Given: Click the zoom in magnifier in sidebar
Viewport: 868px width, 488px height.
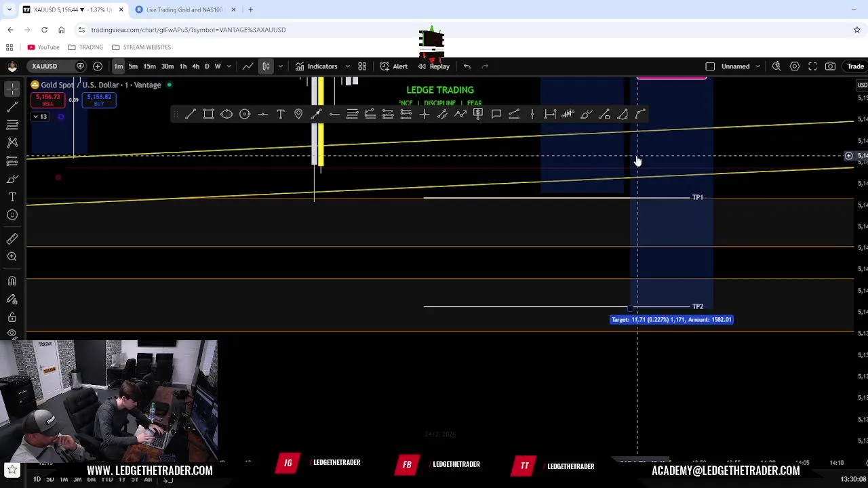Looking at the screenshot, I should 12,257.
